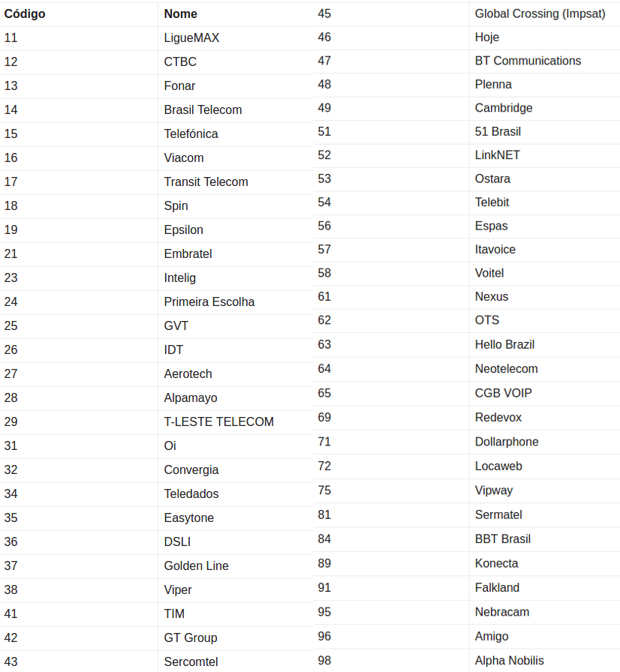
Task: Select code 41 beside TIM
Action: coord(11,614)
